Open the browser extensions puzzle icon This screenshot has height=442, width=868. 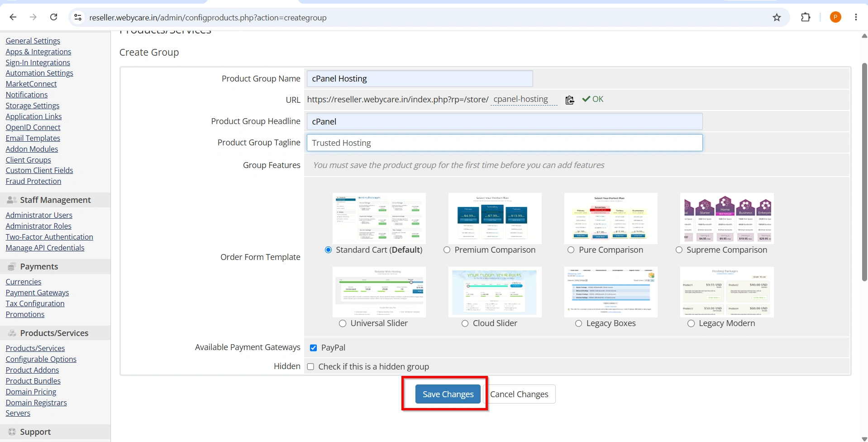point(806,17)
